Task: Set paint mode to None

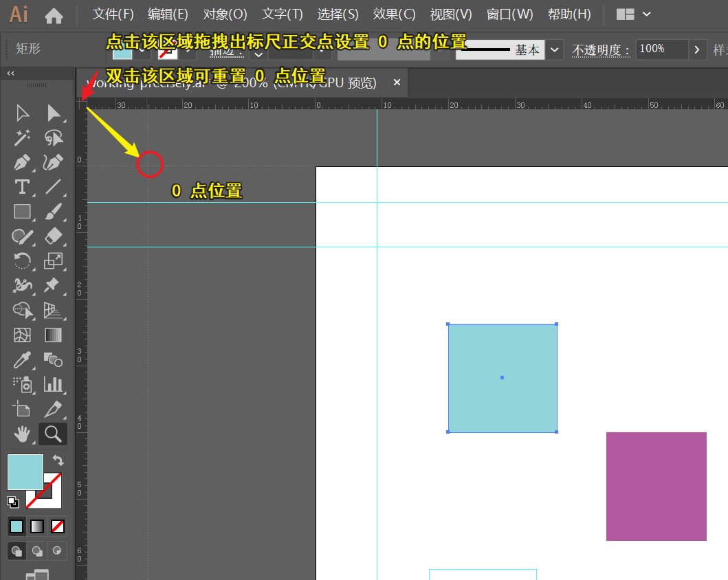Action: click(58, 526)
